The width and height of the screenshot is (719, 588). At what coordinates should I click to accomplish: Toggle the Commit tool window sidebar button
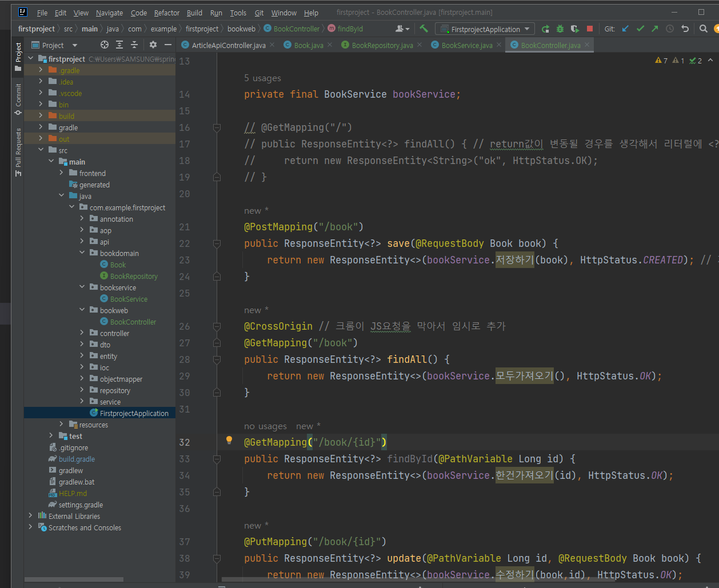pos(18,98)
